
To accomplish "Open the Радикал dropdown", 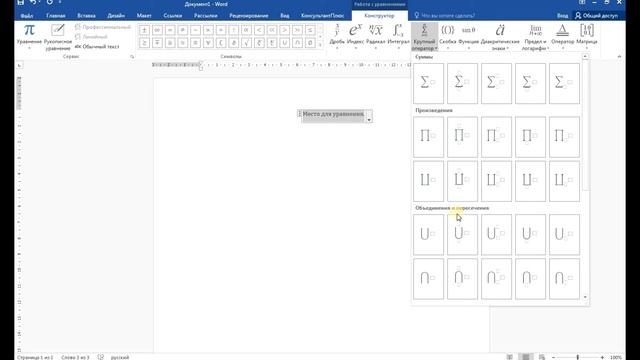I will click(376, 36).
